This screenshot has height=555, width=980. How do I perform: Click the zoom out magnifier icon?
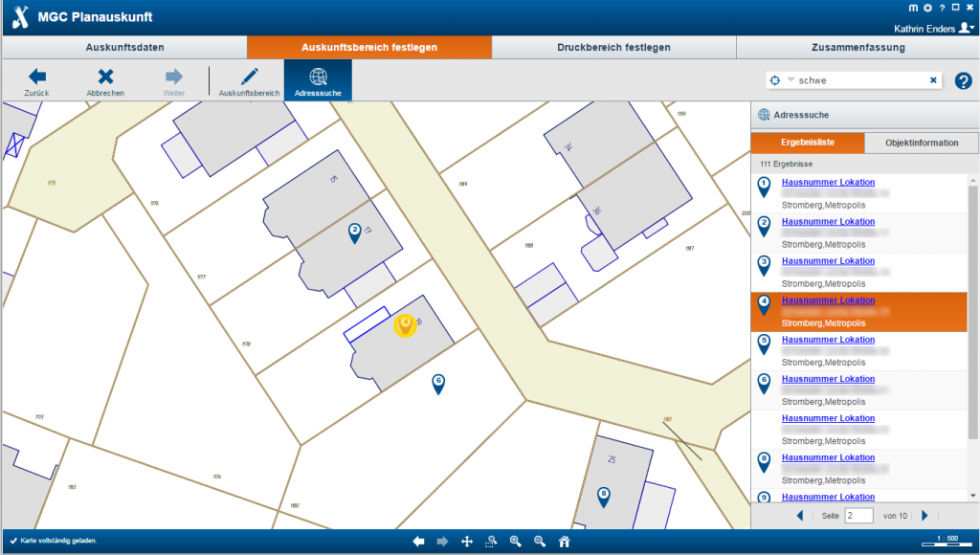pyautogui.click(x=540, y=542)
